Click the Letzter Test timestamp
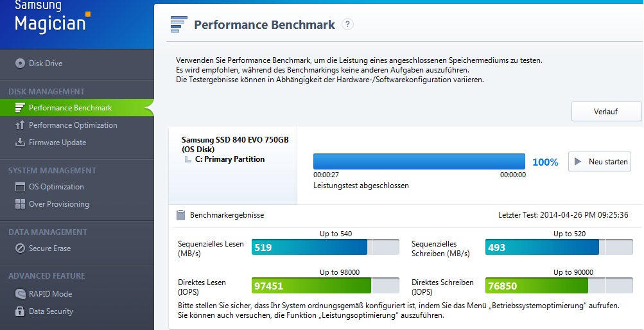This screenshot has height=330, width=644. pos(563,214)
